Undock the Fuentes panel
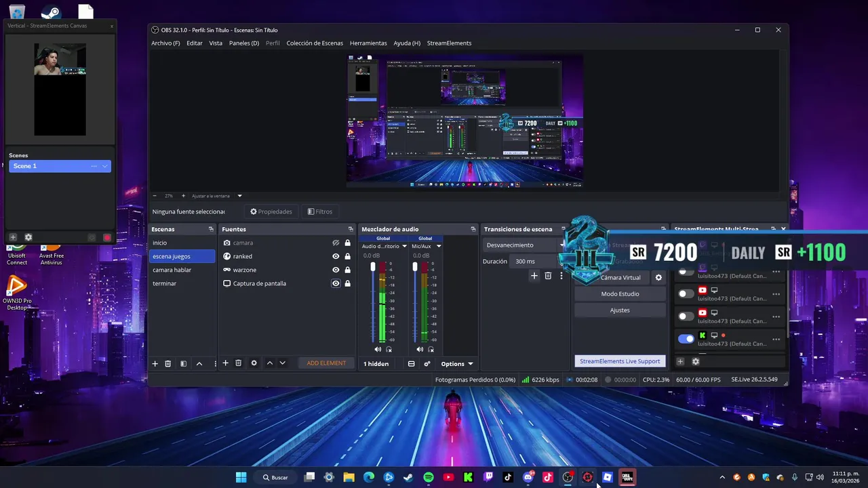The image size is (868, 488). [351, 229]
